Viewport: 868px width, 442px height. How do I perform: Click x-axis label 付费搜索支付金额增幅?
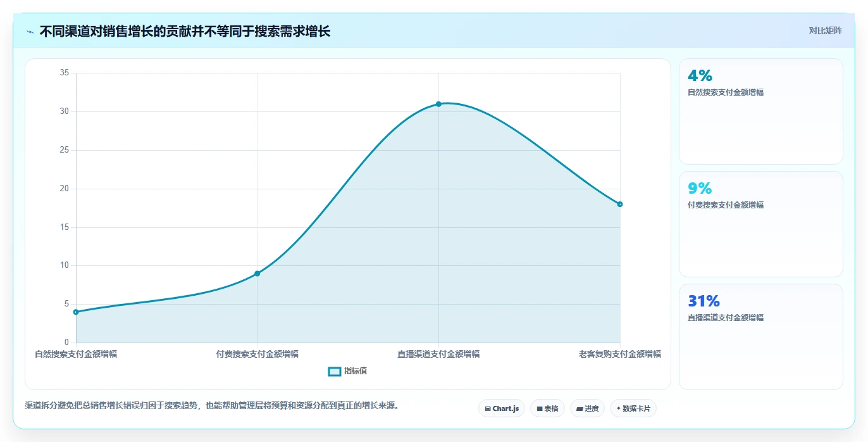click(x=257, y=354)
